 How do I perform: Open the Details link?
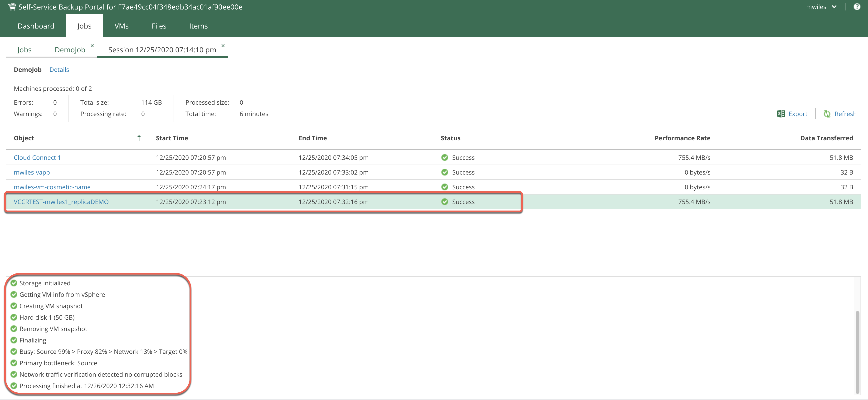tap(59, 69)
